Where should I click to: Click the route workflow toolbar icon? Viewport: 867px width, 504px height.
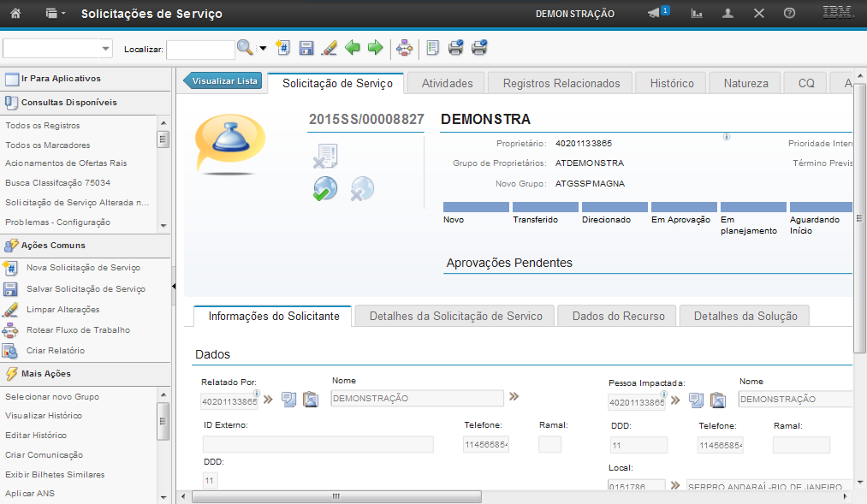[x=405, y=48]
